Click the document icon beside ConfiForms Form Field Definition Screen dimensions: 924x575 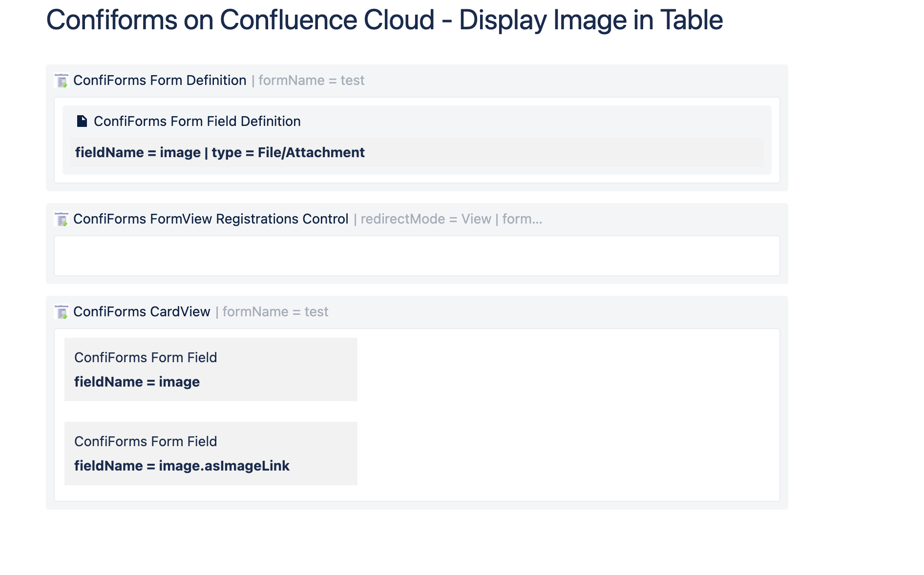click(81, 121)
